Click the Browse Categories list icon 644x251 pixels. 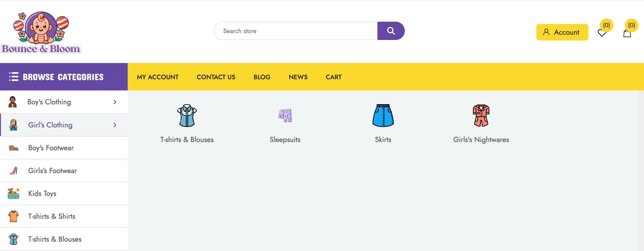[14, 77]
